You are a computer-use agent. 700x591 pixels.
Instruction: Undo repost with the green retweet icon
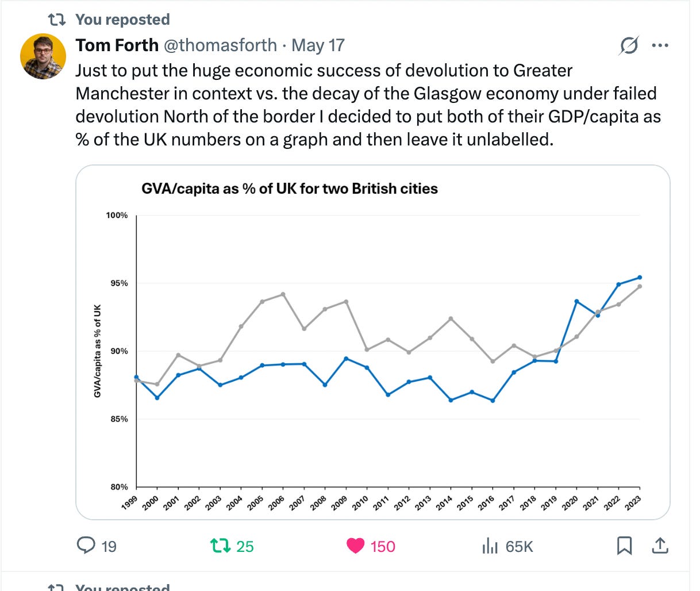(x=220, y=546)
